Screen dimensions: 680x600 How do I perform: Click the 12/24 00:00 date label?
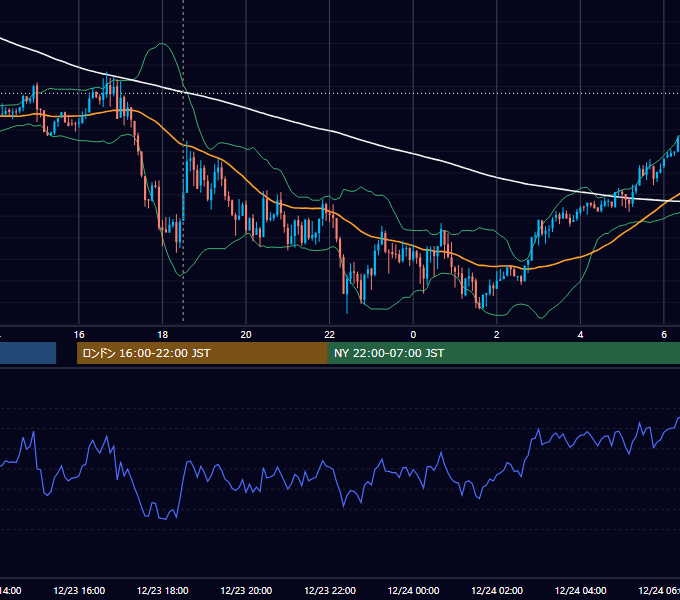coord(413,591)
